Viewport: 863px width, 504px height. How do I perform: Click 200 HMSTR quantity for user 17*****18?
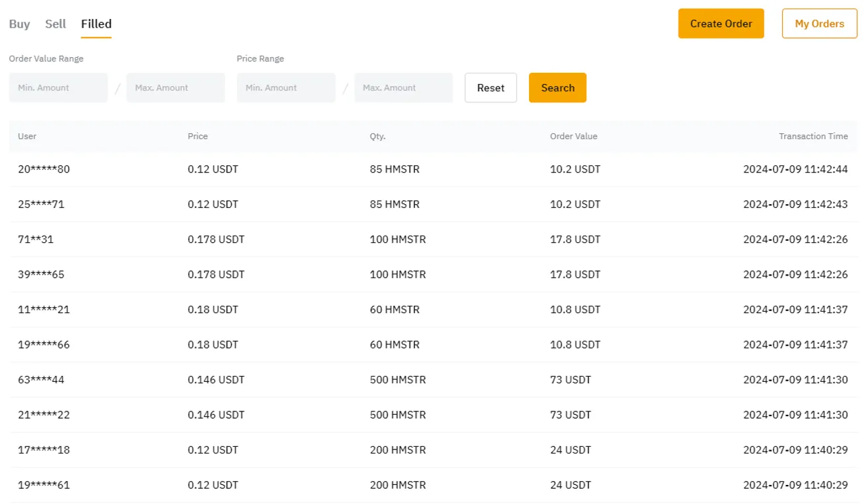click(398, 450)
